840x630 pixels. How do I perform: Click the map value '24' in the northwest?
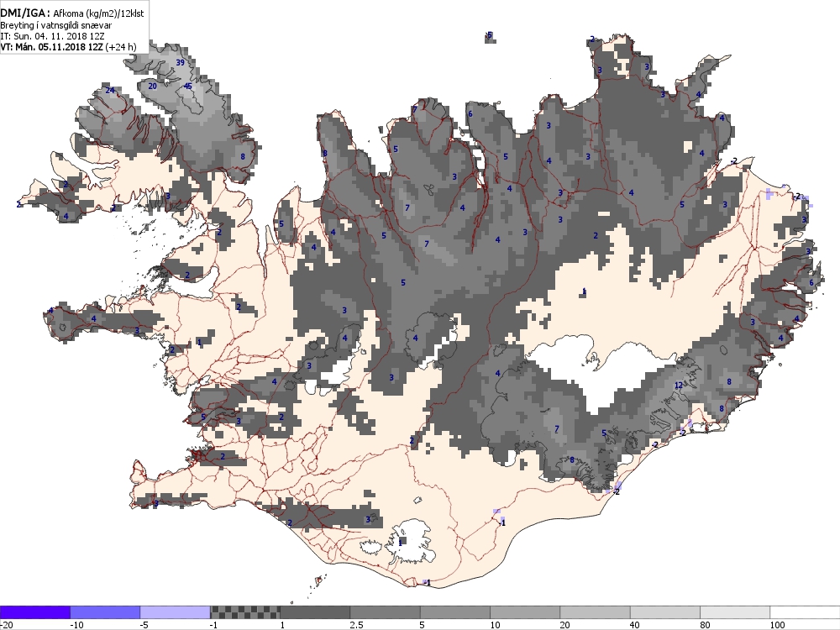click(x=110, y=90)
